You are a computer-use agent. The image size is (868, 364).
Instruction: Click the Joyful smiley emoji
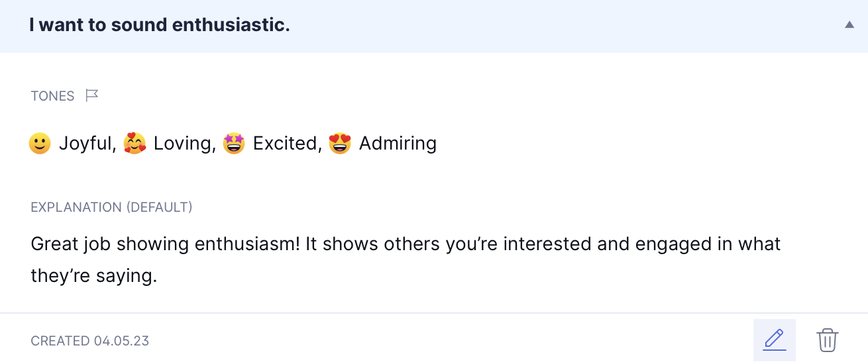(x=40, y=143)
